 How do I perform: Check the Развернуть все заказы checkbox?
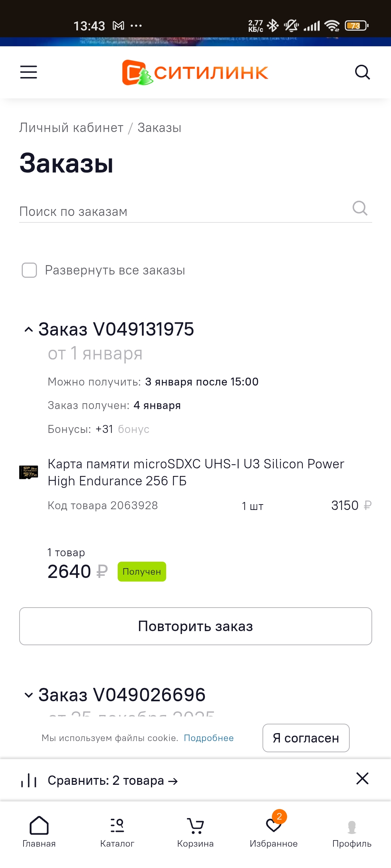point(29,270)
